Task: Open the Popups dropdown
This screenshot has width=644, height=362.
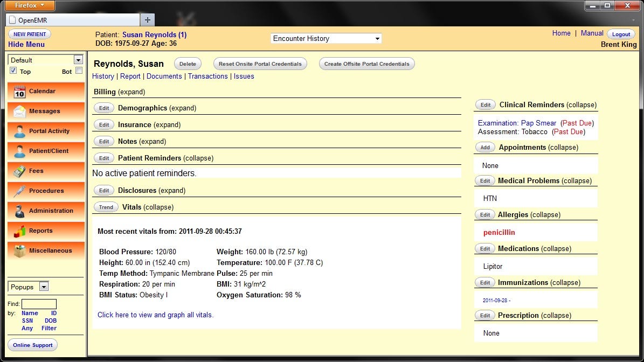Action: click(x=29, y=287)
